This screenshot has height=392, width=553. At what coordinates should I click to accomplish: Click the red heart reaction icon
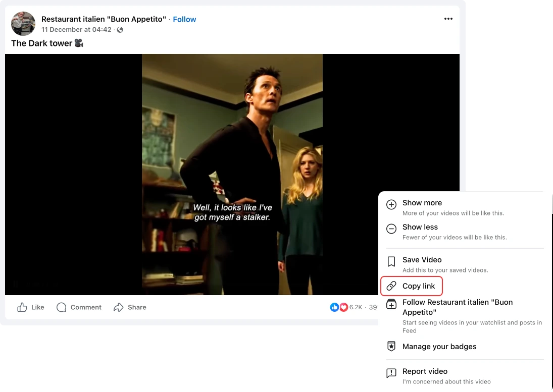coord(343,307)
